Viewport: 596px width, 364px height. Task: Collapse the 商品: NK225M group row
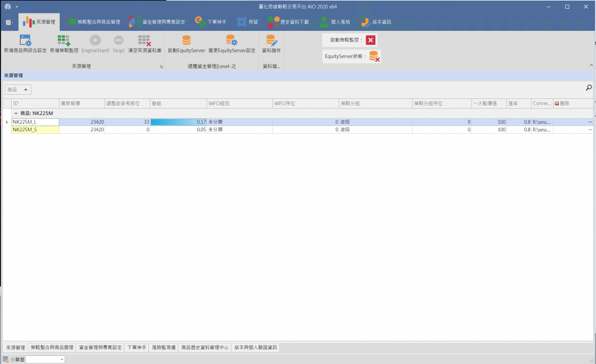point(16,113)
